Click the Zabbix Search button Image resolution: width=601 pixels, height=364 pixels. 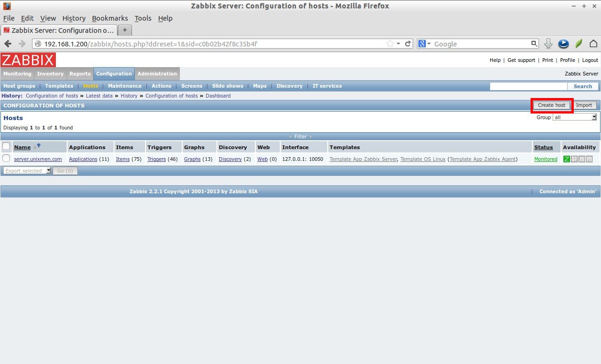[x=583, y=86]
